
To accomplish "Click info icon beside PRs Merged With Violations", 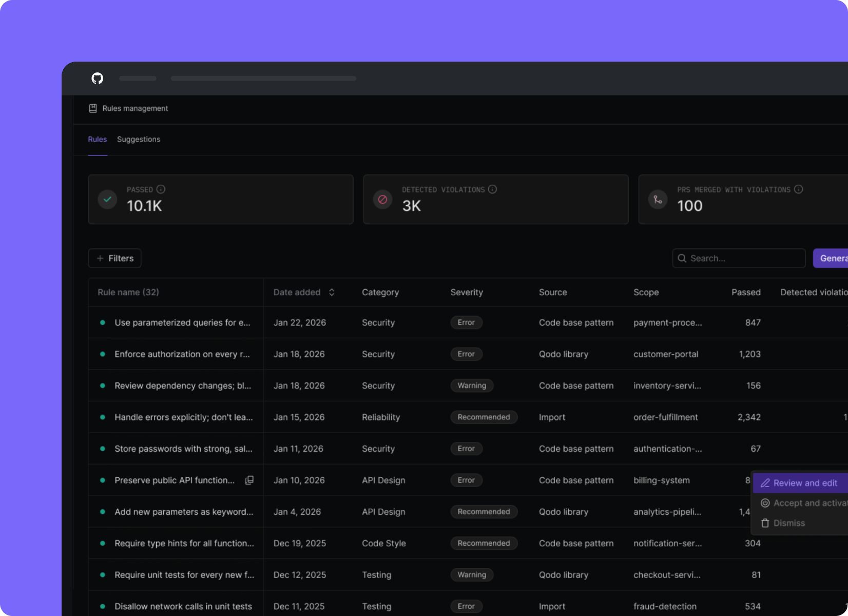I will point(798,189).
